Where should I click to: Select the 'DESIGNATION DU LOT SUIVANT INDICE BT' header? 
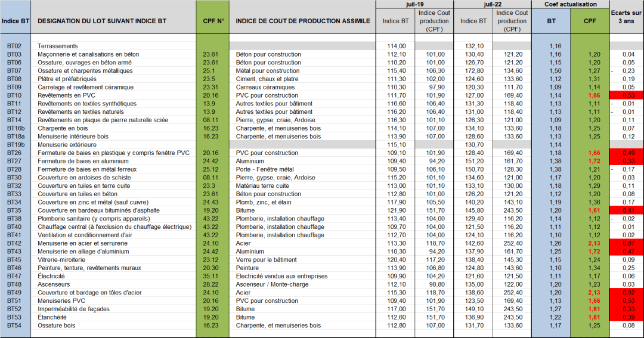[102, 21]
